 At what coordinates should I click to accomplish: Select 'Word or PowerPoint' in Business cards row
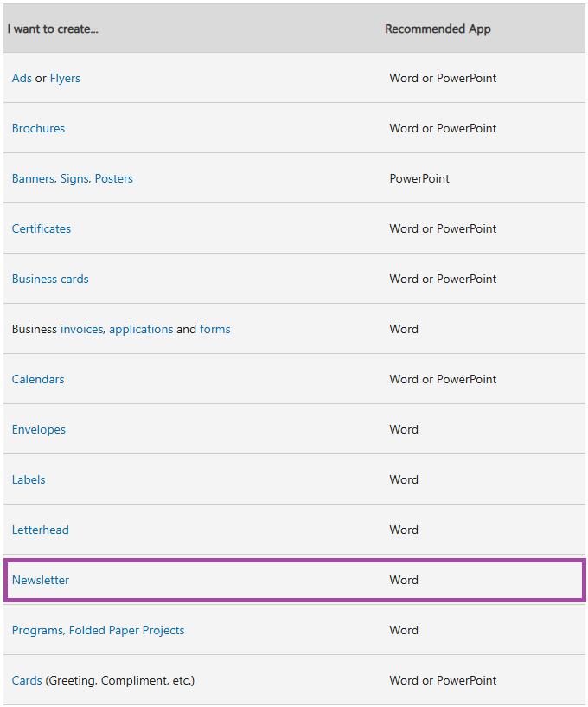443,280
